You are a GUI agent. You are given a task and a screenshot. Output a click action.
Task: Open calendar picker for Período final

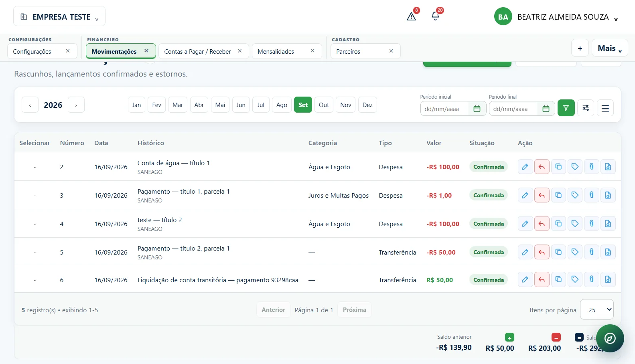tap(546, 109)
